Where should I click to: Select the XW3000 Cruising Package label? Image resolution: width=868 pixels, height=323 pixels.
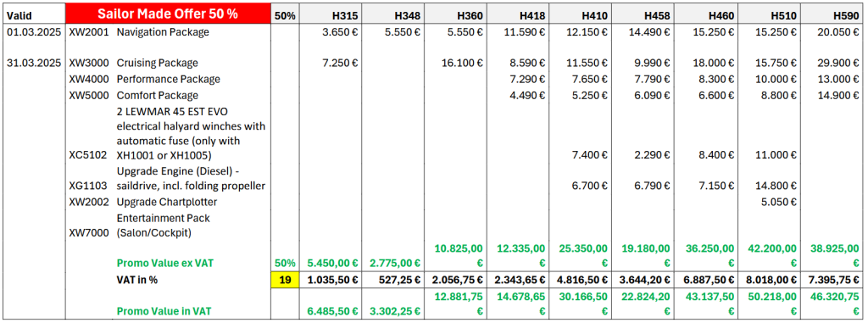pyautogui.click(x=133, y=63)
